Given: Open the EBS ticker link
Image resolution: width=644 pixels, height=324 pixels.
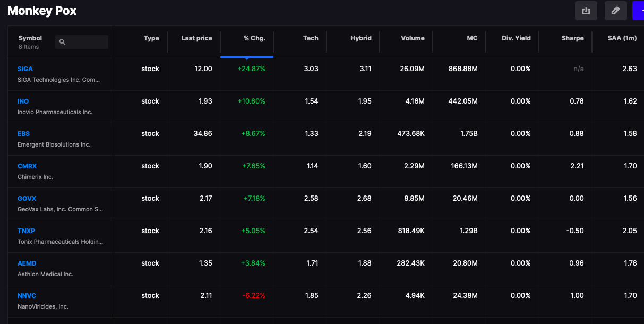Looking at the screenshot, I should coord(23,134).
